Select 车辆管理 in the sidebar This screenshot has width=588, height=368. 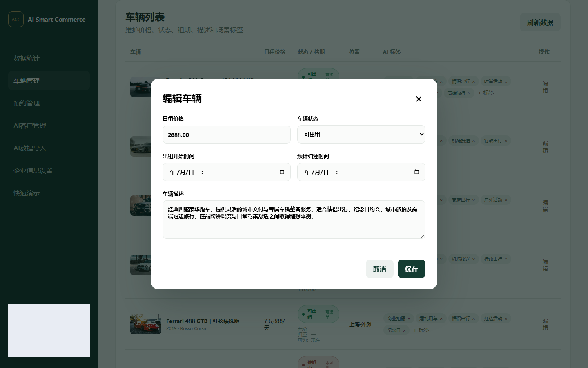click(x=49, y=81)
